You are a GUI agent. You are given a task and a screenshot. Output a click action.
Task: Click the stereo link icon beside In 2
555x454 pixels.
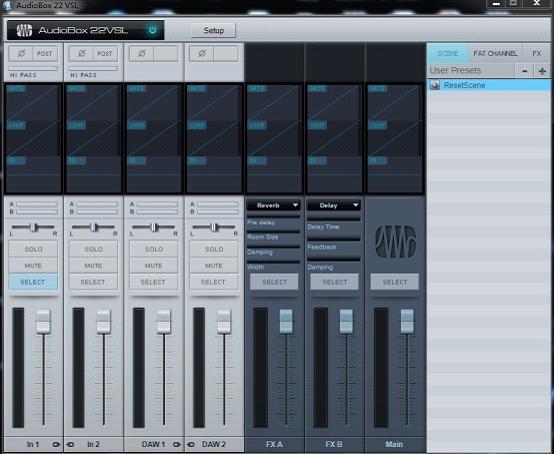(x=70, y=444)
